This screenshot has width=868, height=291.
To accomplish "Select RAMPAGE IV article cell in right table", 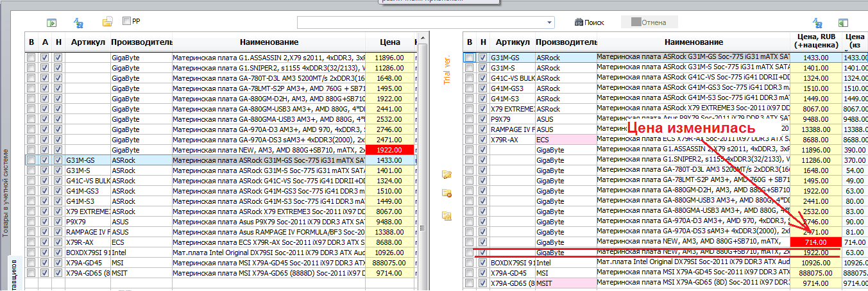I will click(513, 129).
